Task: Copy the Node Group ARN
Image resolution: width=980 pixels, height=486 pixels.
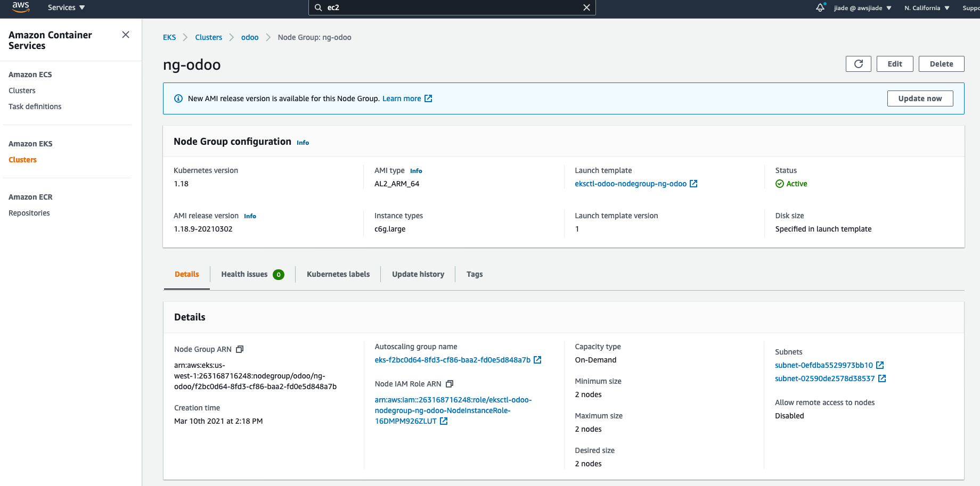Action: click(240, 349)
